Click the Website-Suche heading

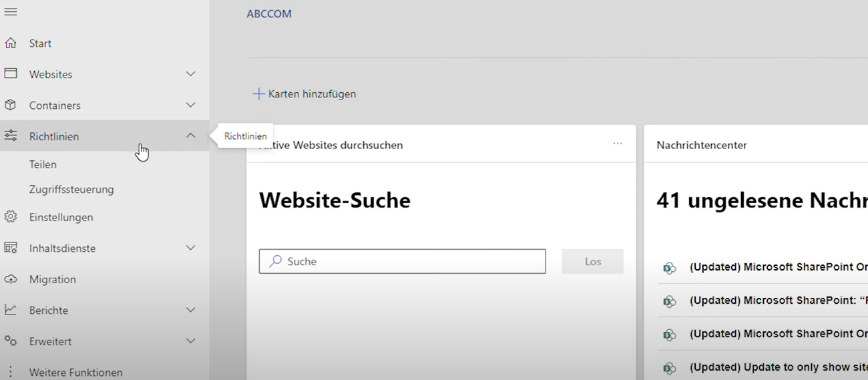tap(335, 200)
